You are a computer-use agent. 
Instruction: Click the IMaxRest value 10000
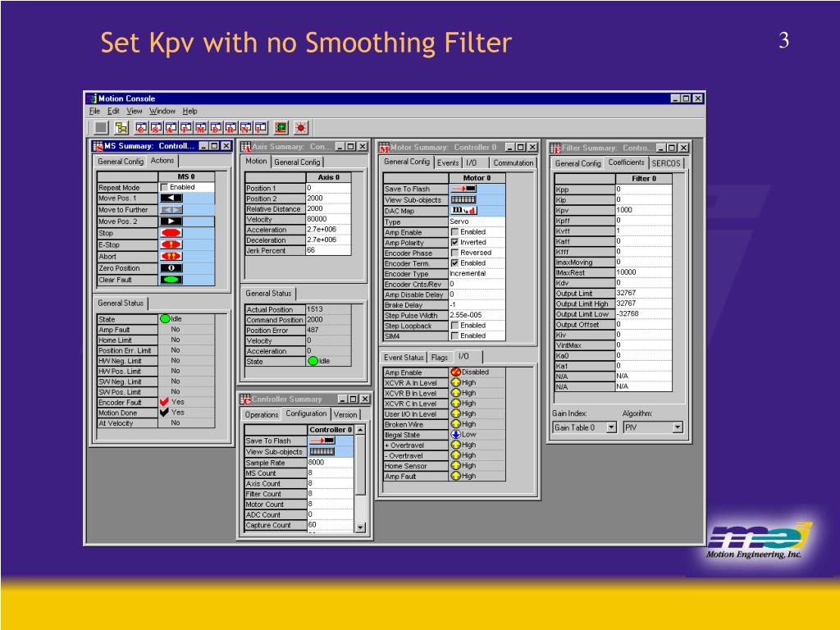click(x=643, y=272)
